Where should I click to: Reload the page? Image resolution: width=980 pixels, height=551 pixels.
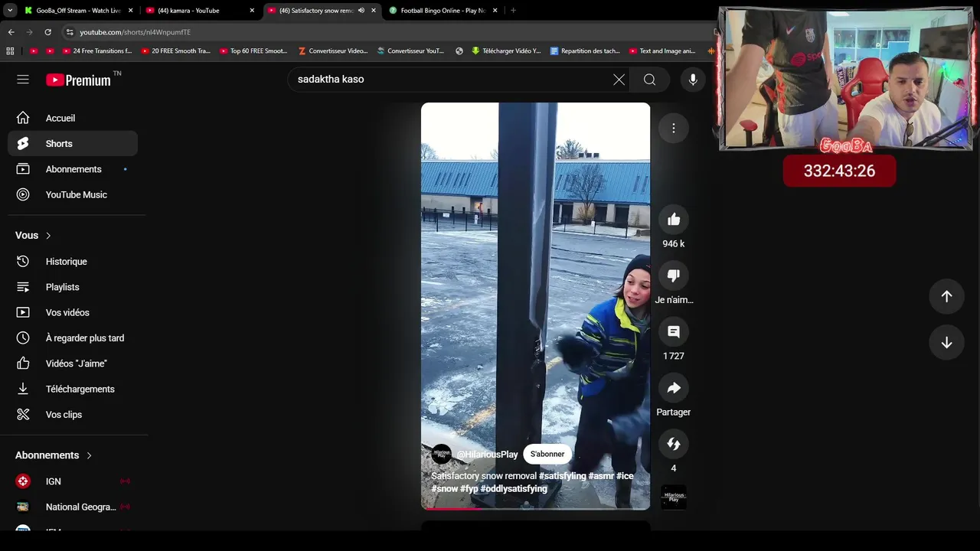[47, 32]
